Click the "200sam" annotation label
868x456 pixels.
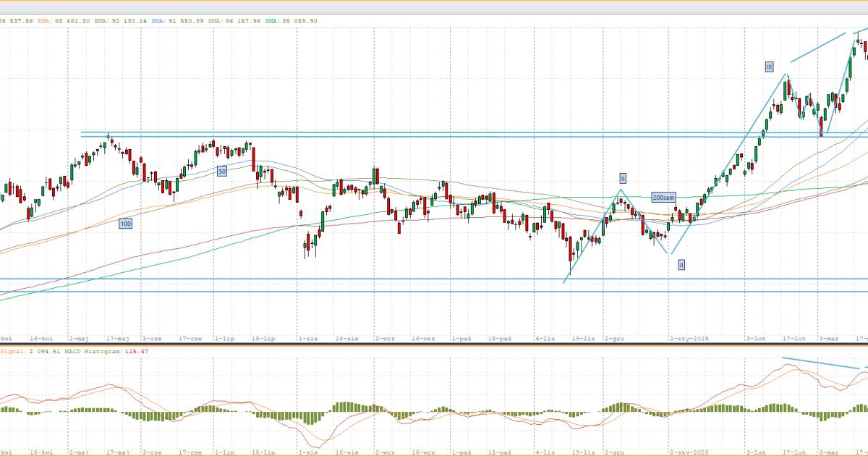(665, 197)
